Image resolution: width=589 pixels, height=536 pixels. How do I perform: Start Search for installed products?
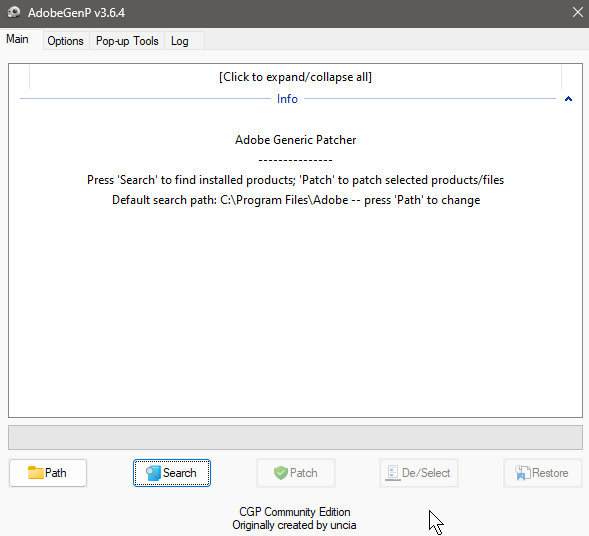click(x=172, y=473)
